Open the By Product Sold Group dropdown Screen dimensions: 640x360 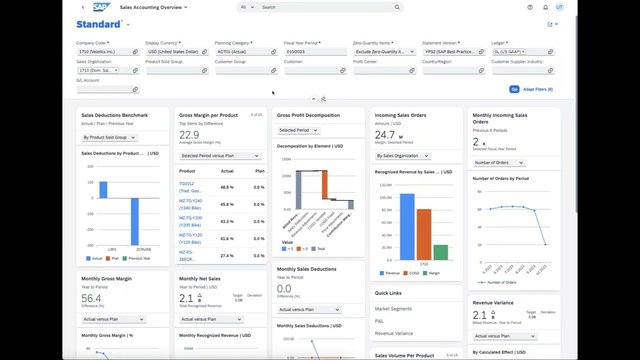click(x=109, y=138)
